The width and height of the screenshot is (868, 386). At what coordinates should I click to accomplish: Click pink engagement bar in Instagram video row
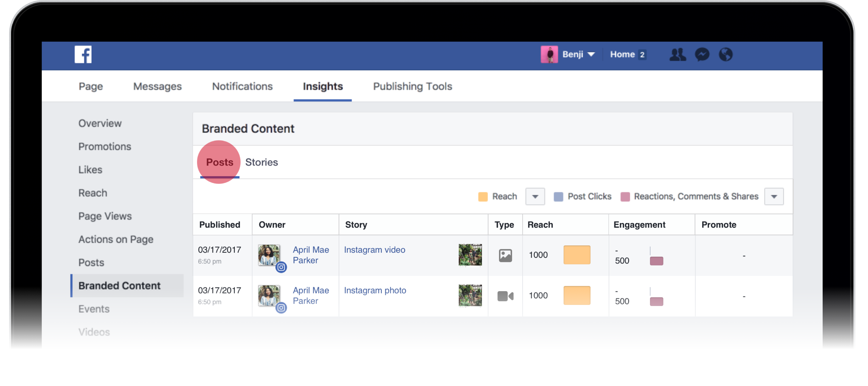(656, 261)
